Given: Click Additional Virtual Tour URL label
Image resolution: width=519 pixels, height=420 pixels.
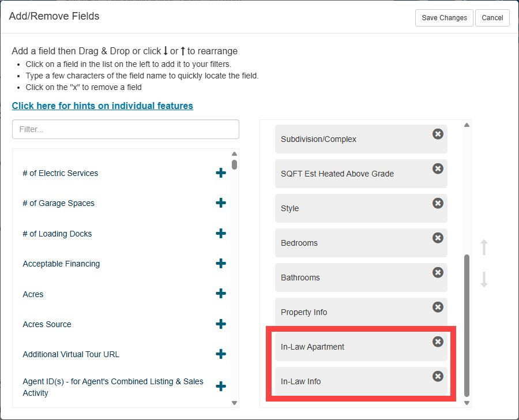Looking at the screenshot, I should click(x=71, y=354).
